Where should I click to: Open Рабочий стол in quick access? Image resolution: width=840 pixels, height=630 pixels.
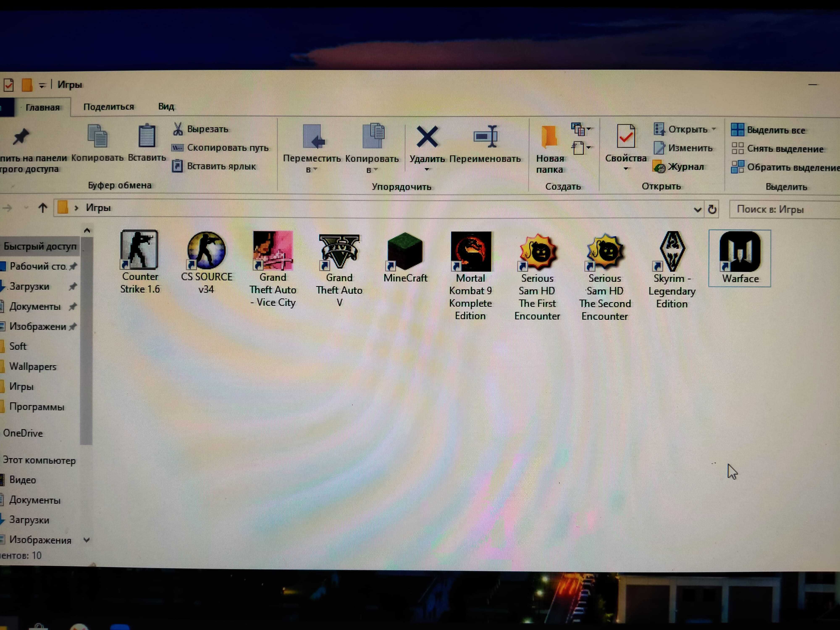point(38,266)
